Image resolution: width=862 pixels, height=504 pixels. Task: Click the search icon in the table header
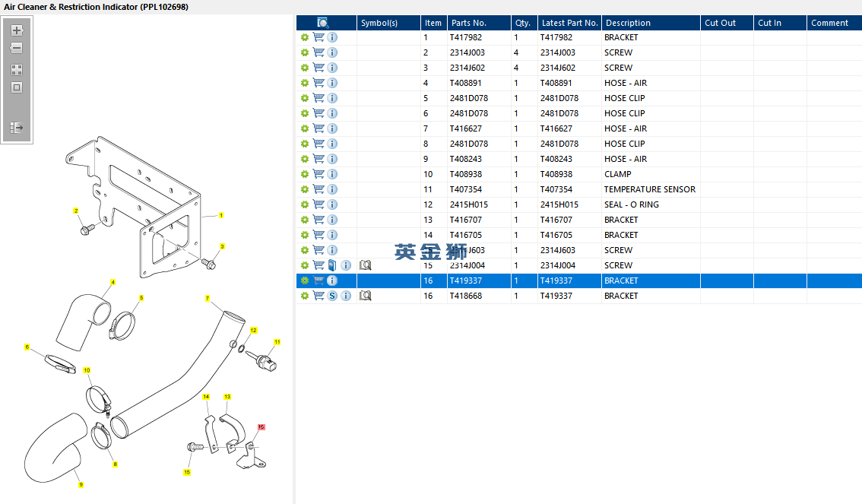[x=323, y=23]
